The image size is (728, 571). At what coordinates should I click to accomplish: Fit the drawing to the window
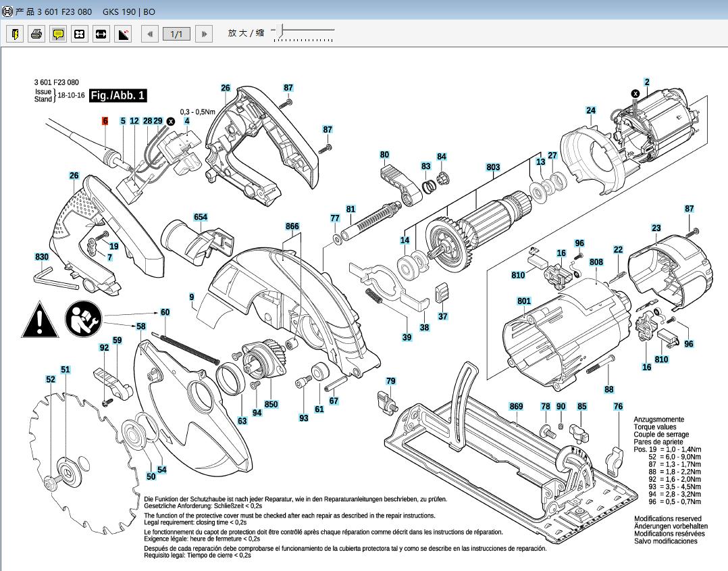coord(80,34)
